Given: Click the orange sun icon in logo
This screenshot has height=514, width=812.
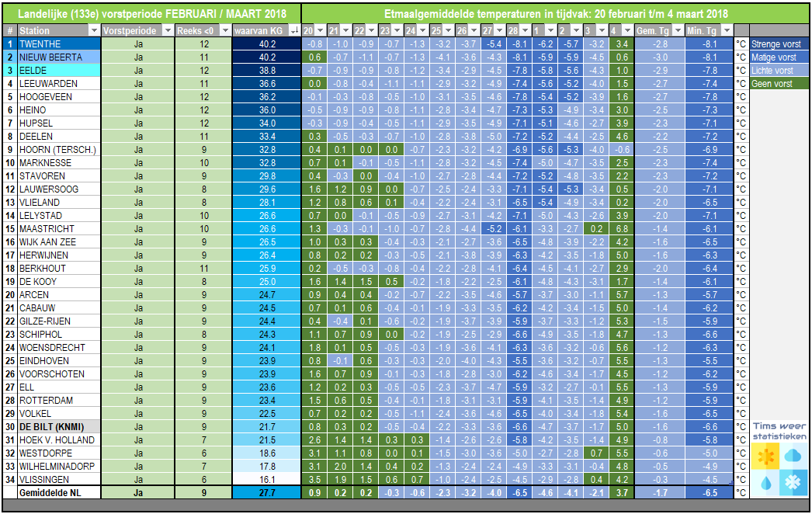Looking at the screenshot, I should coord(765,457).
